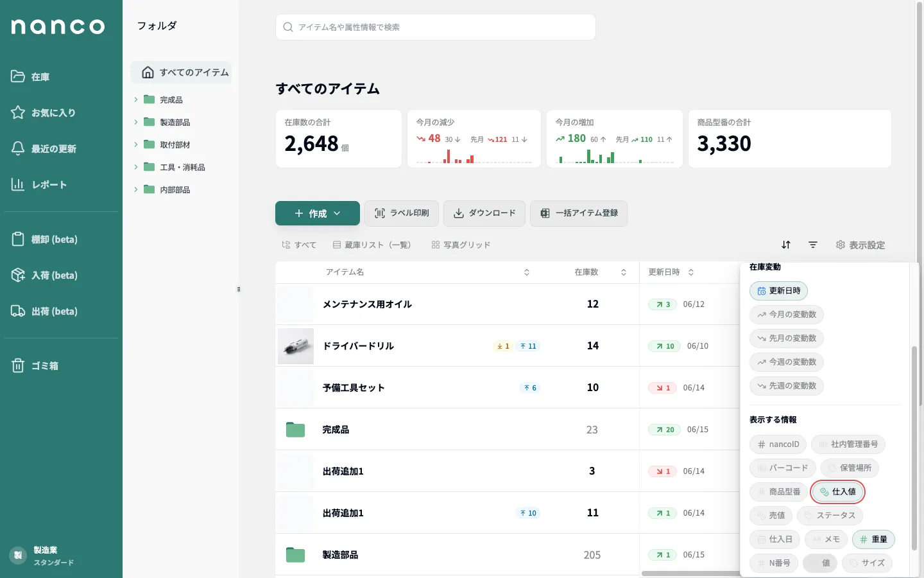Click the sidebar resize handle dots
Image resolution: width=924 pixels, height=578 pixels.
[239, 289]
